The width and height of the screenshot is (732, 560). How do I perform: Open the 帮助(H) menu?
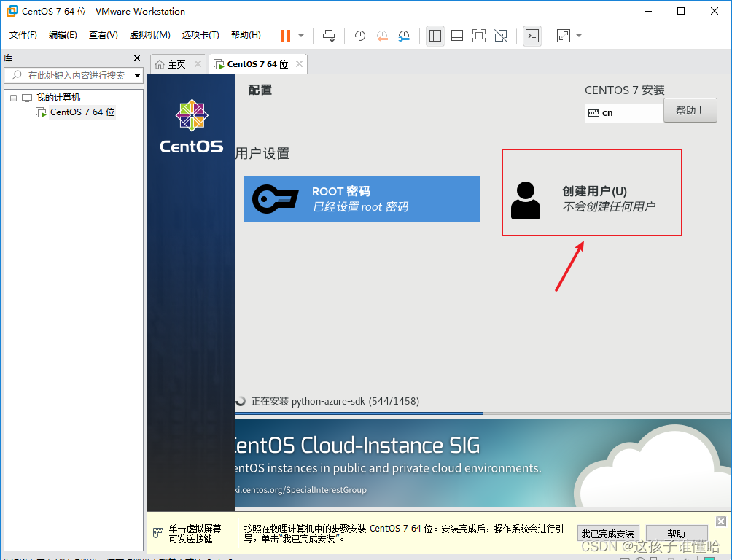coord(246,35)
